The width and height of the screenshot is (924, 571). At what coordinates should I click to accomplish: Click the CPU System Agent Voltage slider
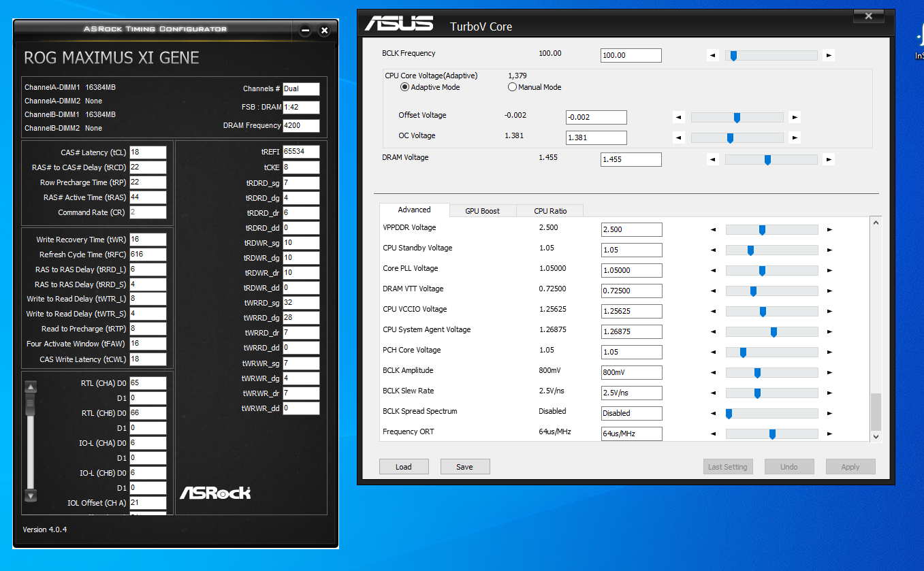point(771,332)
